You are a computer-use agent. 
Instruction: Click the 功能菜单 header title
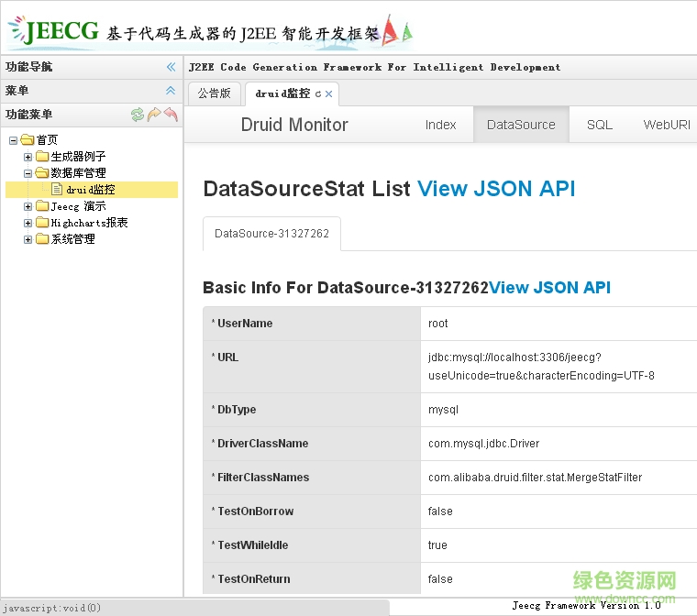29,115
